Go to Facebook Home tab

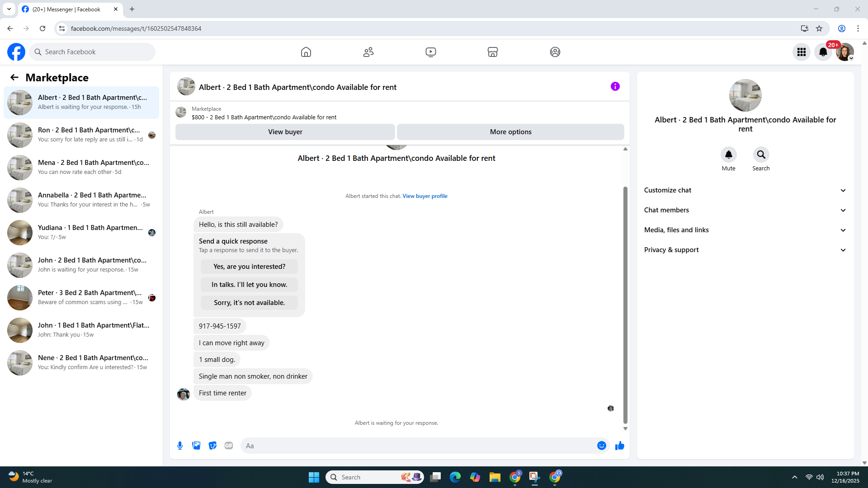[306, 52]
